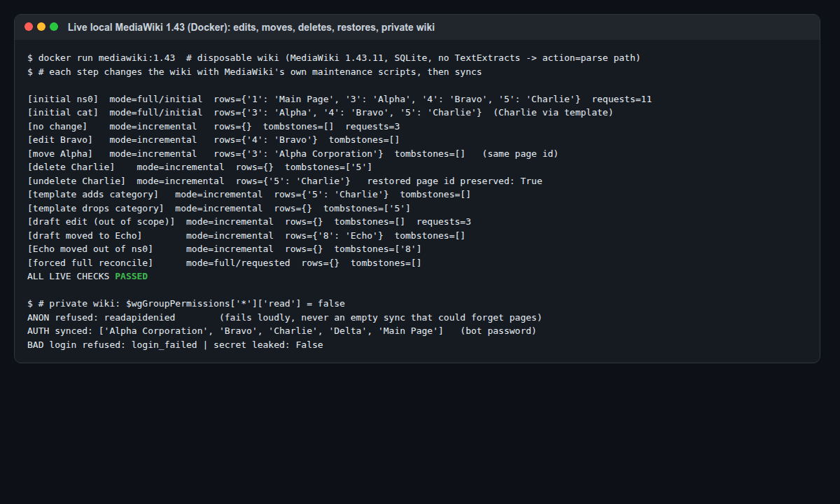Click the 'BAD login refused: login_failed' line
Screen dimensions: 840x504
click(175, 345)
